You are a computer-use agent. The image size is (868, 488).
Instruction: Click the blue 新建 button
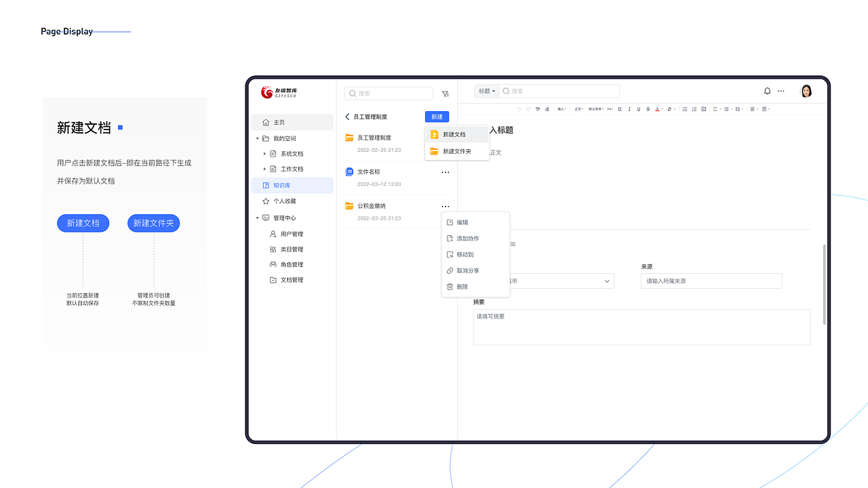437,117
